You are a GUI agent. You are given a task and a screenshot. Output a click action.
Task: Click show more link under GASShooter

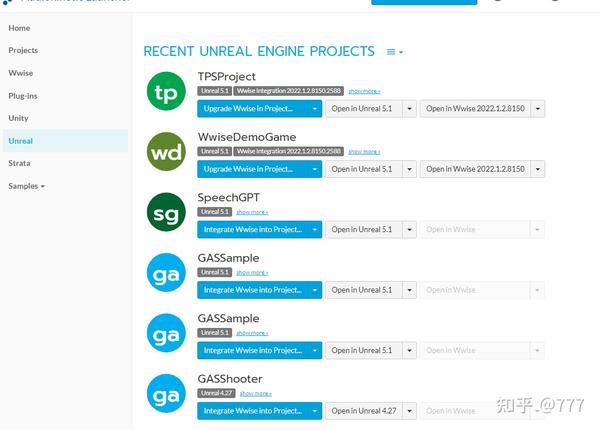(256, 393)
